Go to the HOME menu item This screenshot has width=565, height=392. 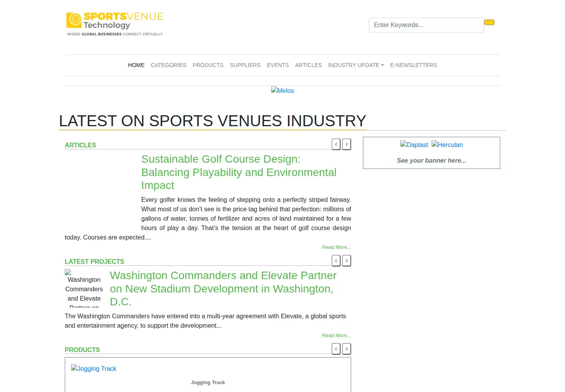pyautogui.click(x=136, y=65)
